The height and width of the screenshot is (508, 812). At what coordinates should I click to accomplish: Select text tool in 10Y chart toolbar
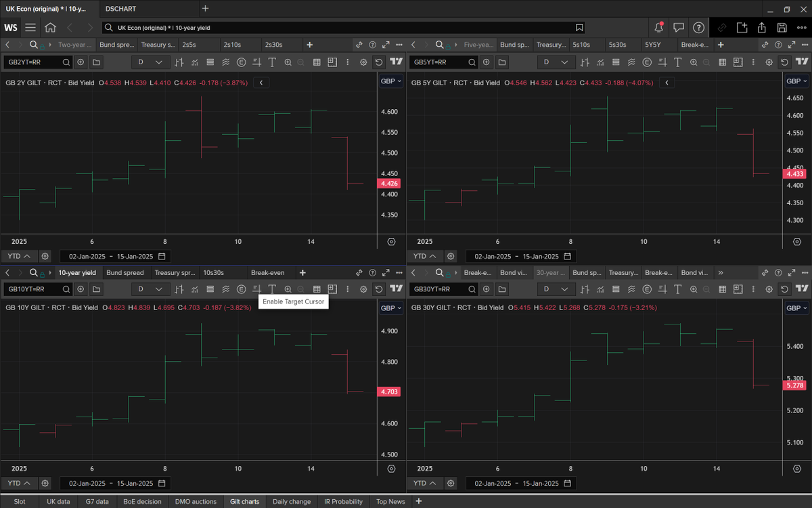coord(272,289)
